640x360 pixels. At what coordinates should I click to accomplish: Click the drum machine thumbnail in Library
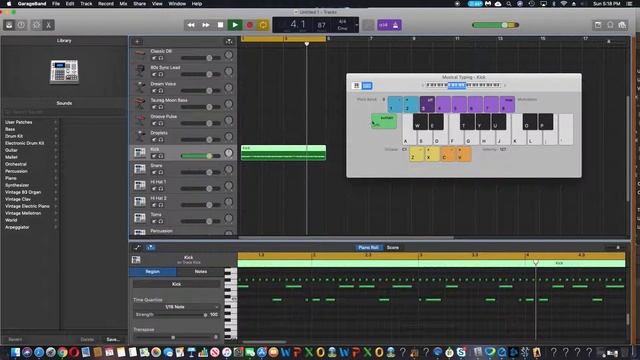(x=64, y=72)
